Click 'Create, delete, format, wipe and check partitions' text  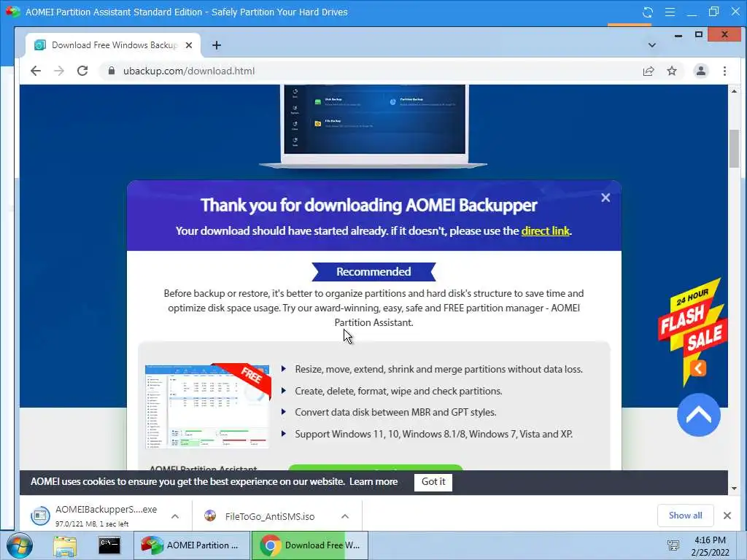398,391
